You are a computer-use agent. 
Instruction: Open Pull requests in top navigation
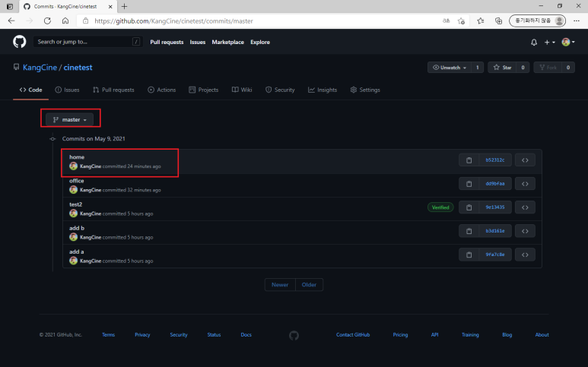(x=167, y=43)
